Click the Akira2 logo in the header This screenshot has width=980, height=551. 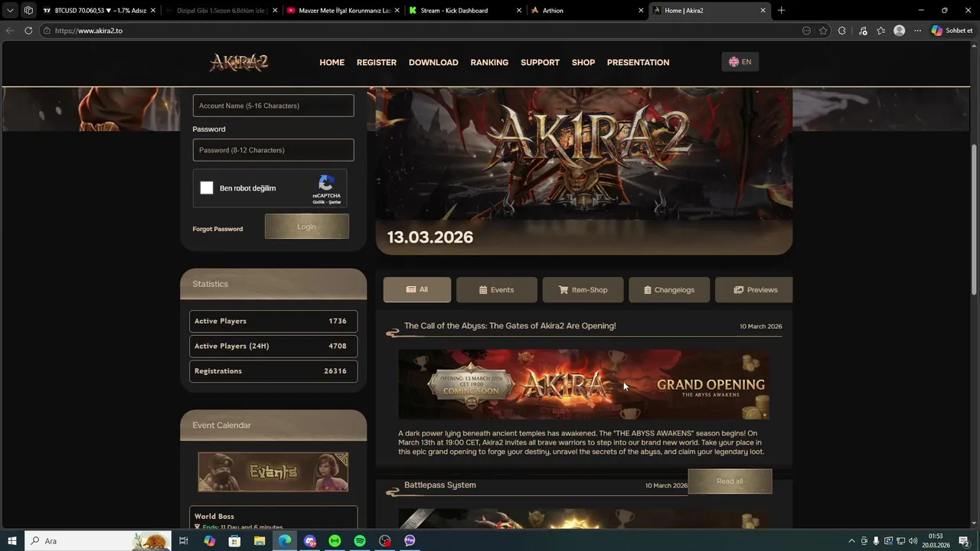pos(239,62)
